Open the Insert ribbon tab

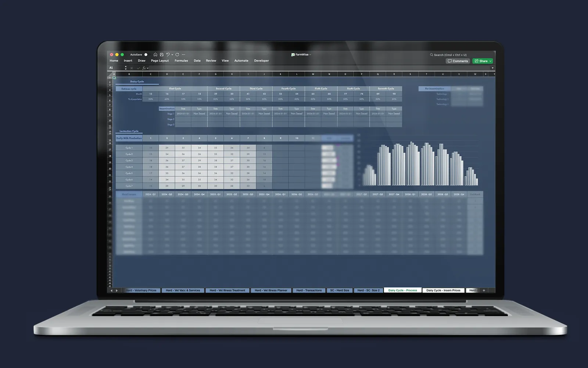click(x=128, y=61)
